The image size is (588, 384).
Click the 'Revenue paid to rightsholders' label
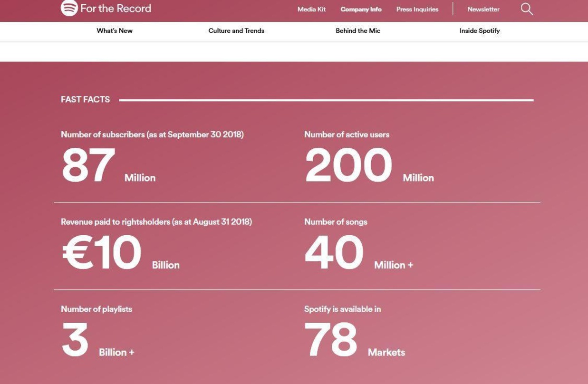(156, 222)
